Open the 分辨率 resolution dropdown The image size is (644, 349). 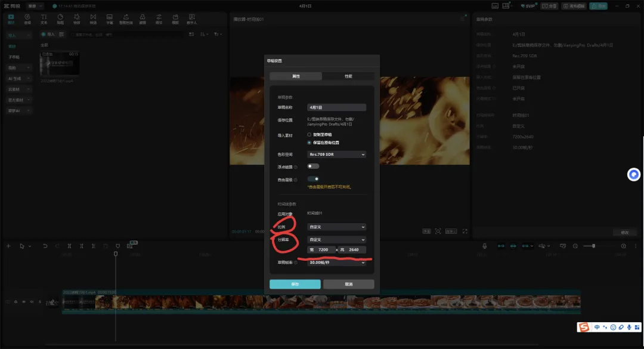(336, 240)
